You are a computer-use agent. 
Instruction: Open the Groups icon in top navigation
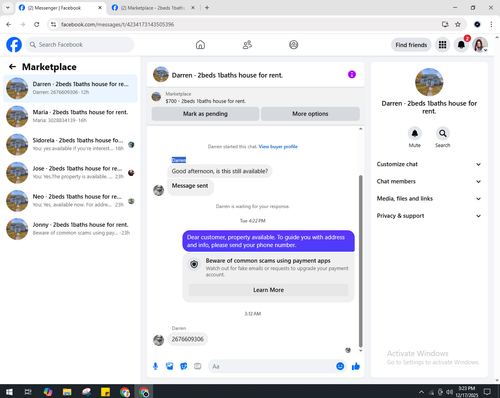(x=294, y=45)
